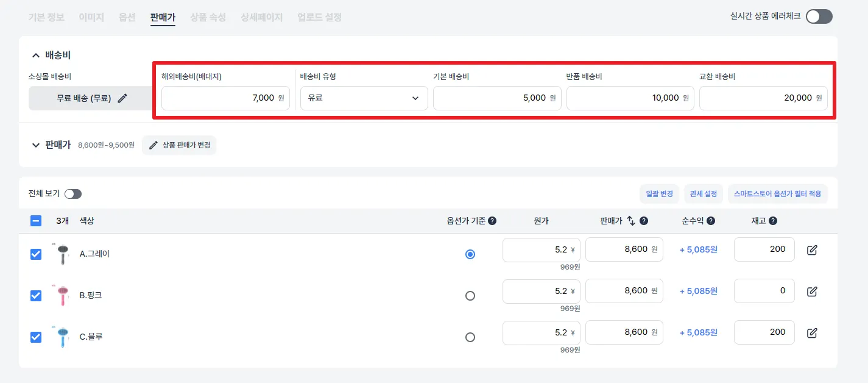Uncheck the B.핑크 row checkbox
Viewport: 868px width, 383px height.
[x=36, y=295]
